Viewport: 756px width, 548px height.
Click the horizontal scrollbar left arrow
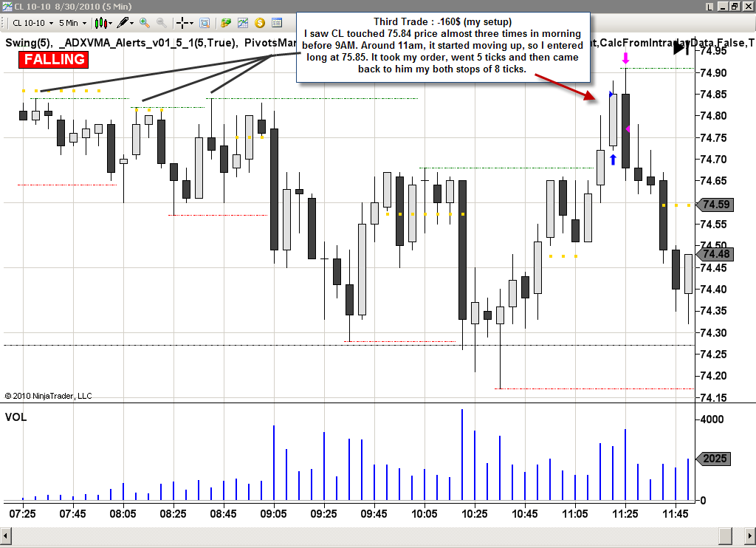5,535
